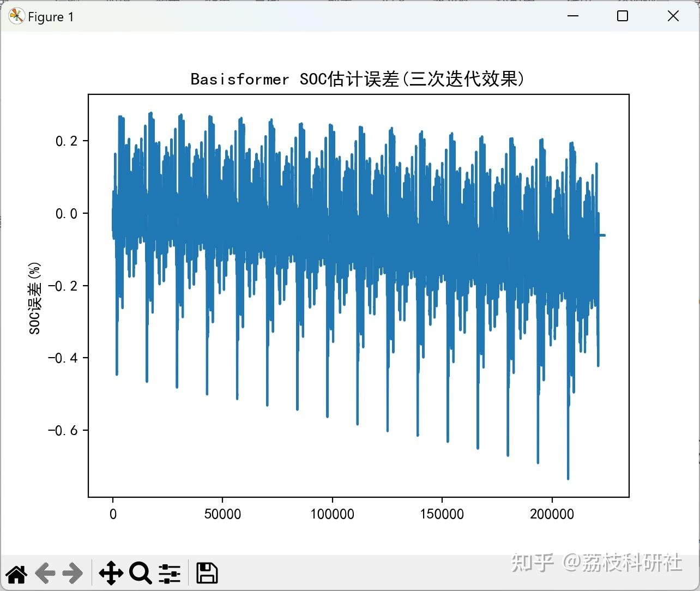This screenshot has width=700, height=591.
Task: Open the configure subplots adjuster
Action: click(x=170, y=573)
